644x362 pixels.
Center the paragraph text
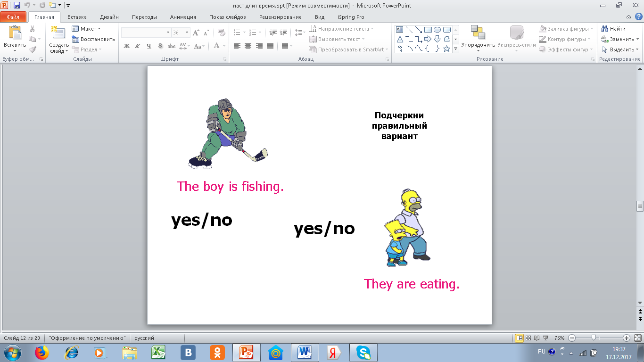tap(248, 46)
